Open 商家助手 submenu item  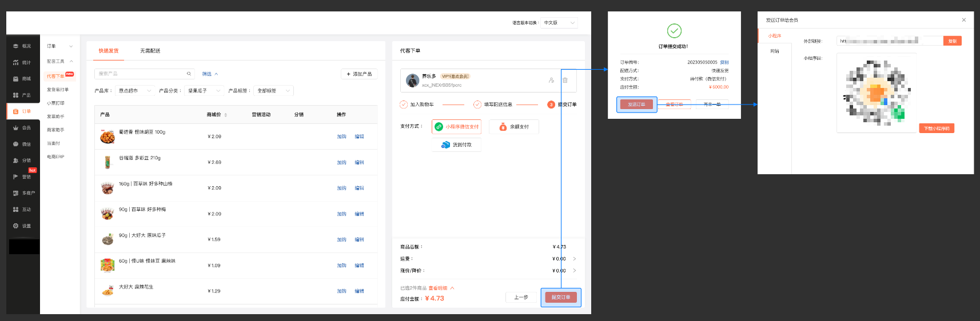tap(55, 130)
